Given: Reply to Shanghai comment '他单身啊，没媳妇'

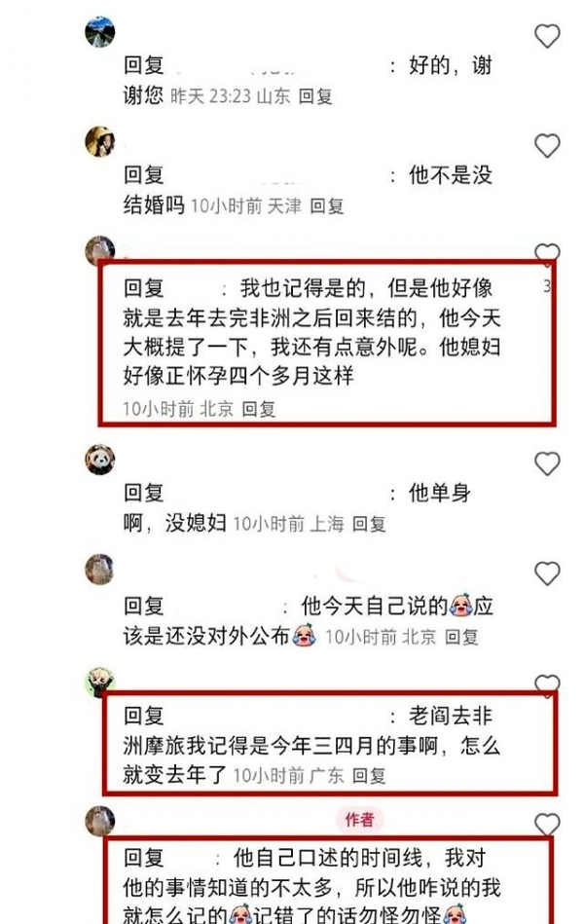Looking at the screenshot, I should (x=369, y=523).
